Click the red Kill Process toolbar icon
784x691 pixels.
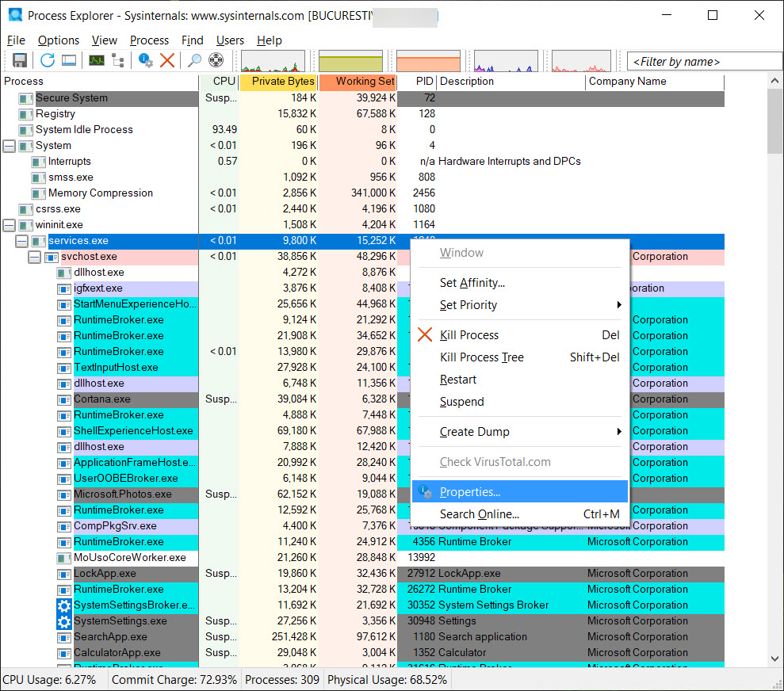pos(167,60)
